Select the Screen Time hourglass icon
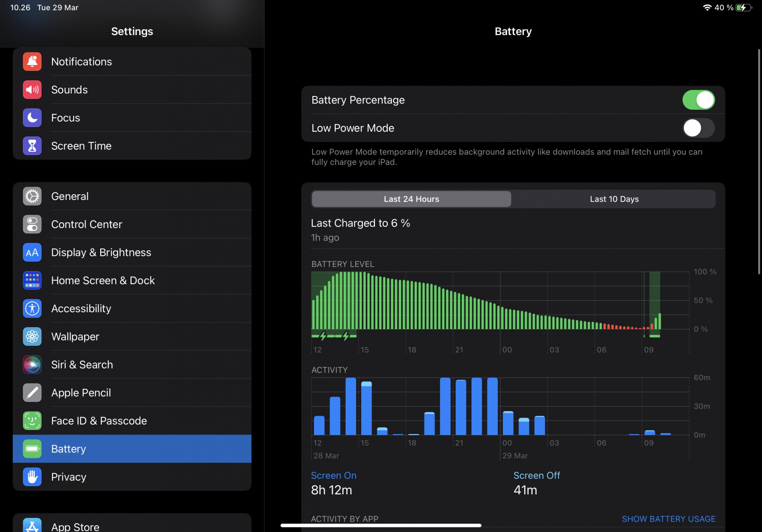The height and width of the screenshot is (532, 762). 32,146
